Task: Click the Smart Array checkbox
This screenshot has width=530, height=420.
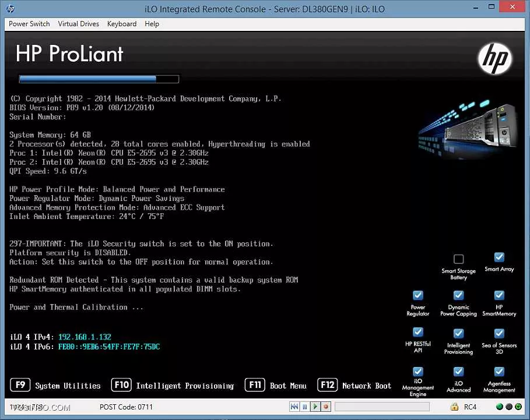Action: coord(499,257)
